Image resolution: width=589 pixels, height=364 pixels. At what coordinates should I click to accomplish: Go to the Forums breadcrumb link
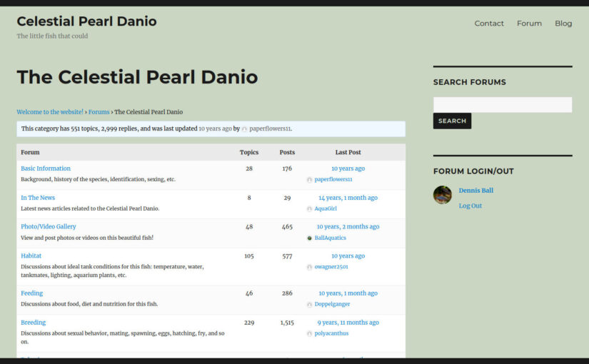pos(99,112)
